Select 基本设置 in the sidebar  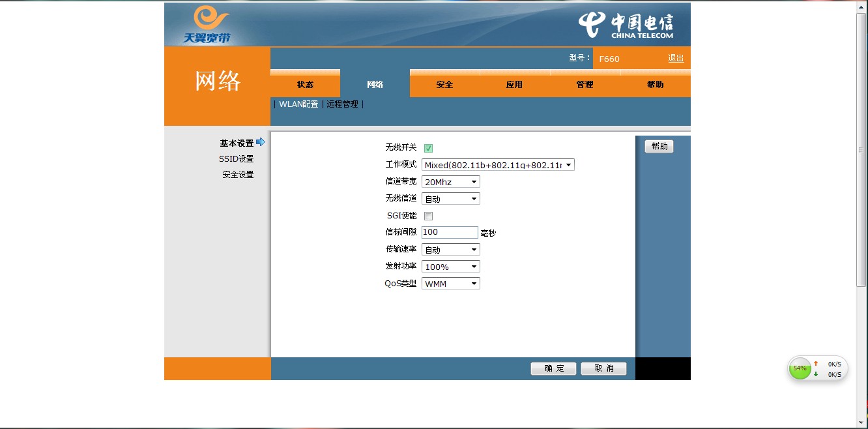[x=237, y=143]
